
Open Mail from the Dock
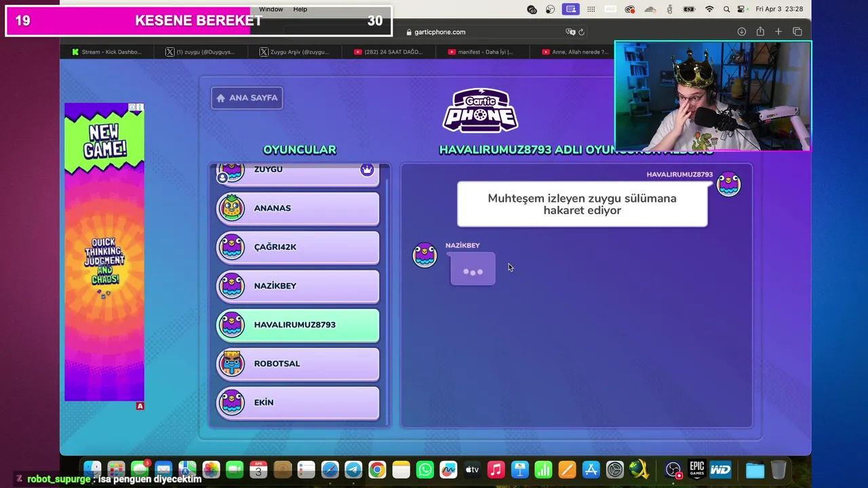pos(163,469)
